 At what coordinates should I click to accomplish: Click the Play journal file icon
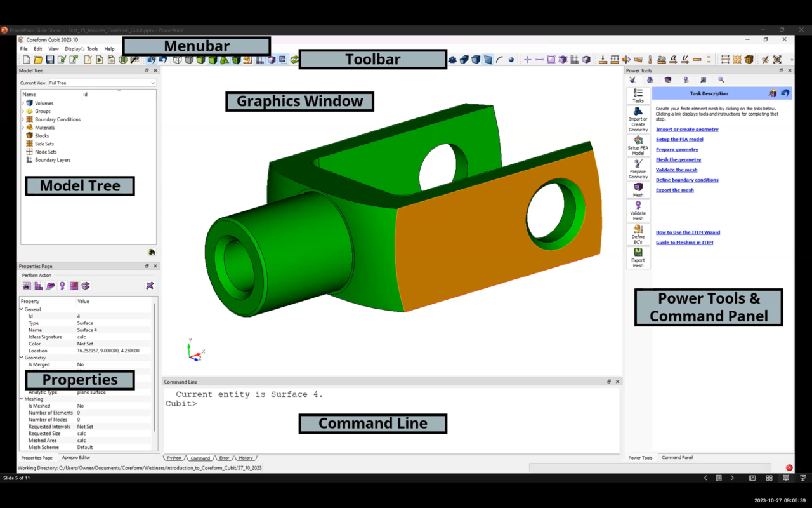point(100,60)
